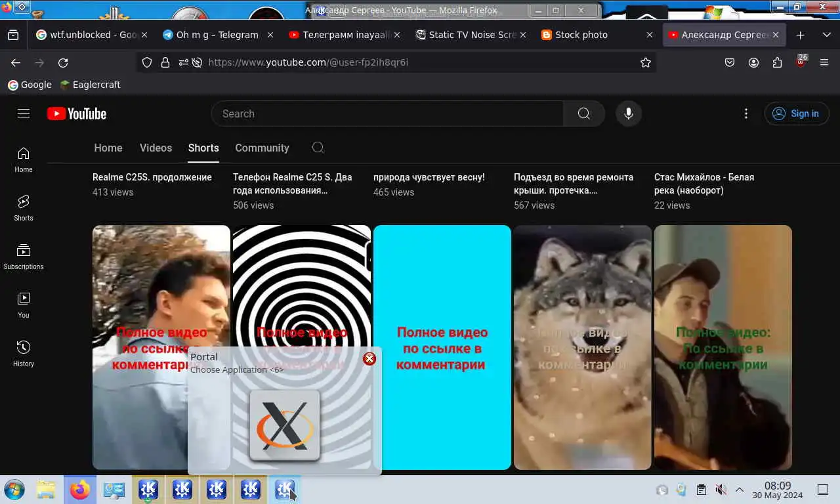The image size is (840, 504).
Task: Close the 'Stock photo' browser tab
Action: click(x=650, y=35)
